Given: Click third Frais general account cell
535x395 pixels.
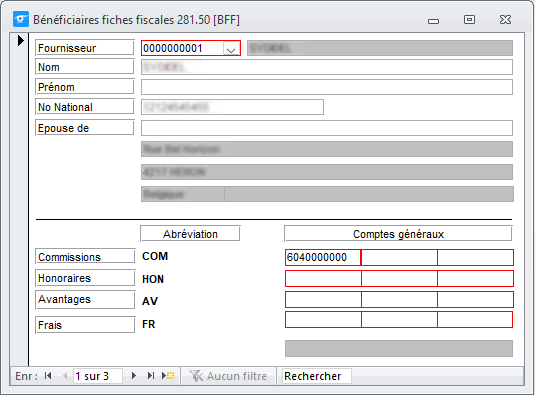Looking at the screenshot, I should 475,320.
